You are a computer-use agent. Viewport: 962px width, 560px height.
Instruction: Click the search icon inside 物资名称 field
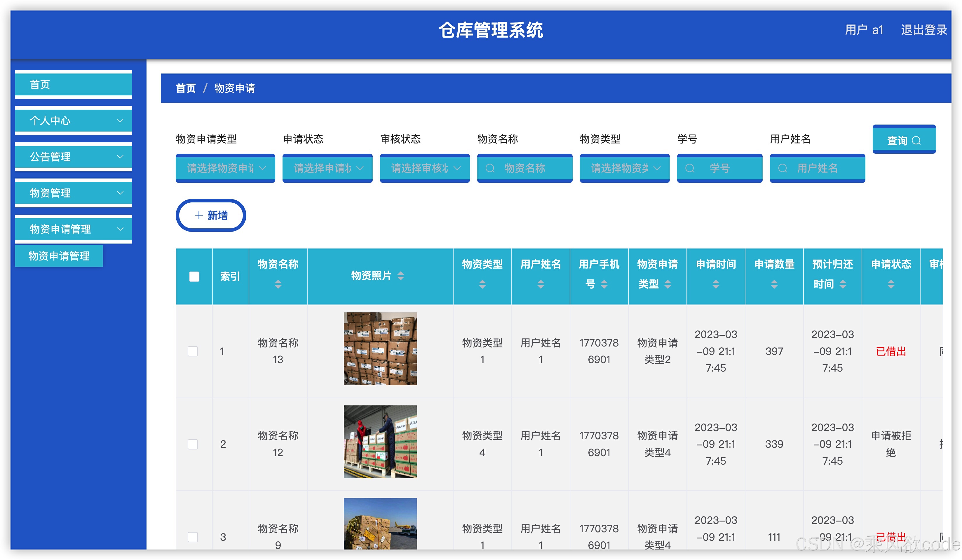(x=490, y=168)
